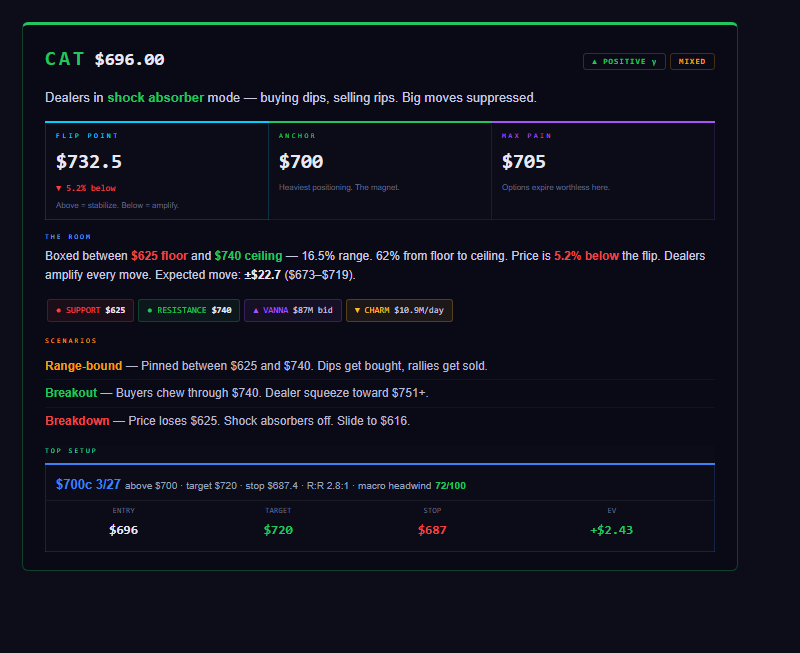Open the Max Pain $705 card
800x653 pixels.
pyautogui.click(x=603, y=171)
